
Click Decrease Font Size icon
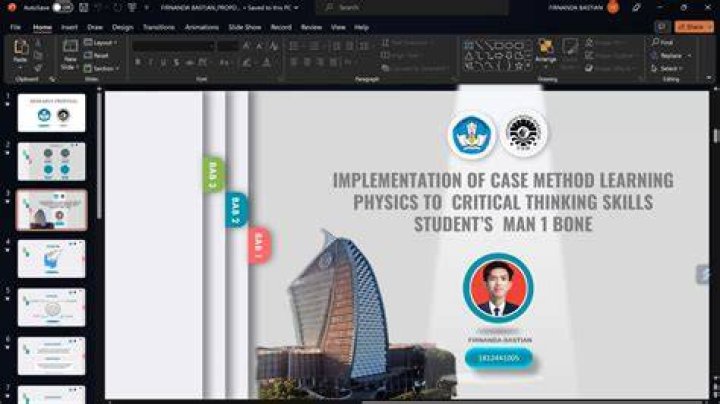tap(259, 46)
